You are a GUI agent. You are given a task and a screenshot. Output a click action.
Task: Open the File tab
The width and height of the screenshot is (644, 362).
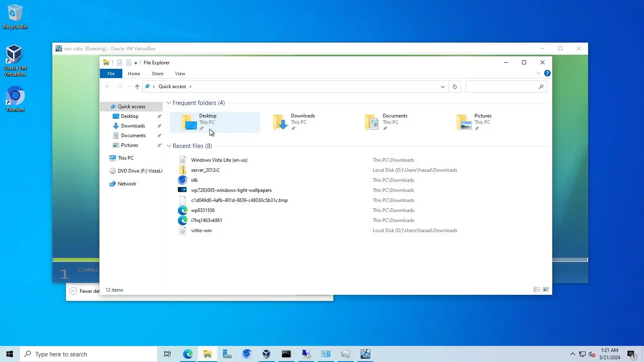(x=111, y=74)
